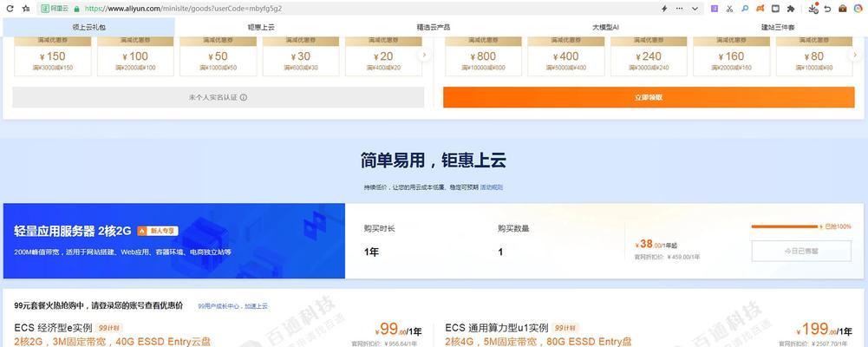Click the 简单易用，钜惠上云 heading

pos(434,160)
